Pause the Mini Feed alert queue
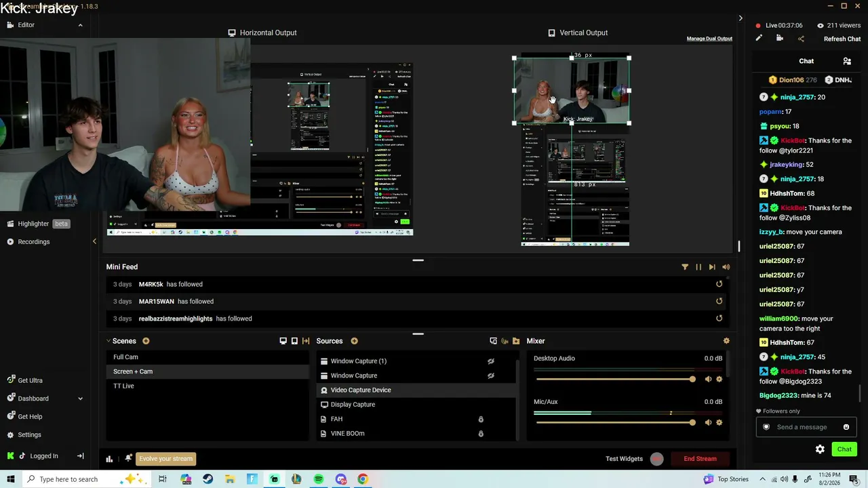 click(698, 267)
